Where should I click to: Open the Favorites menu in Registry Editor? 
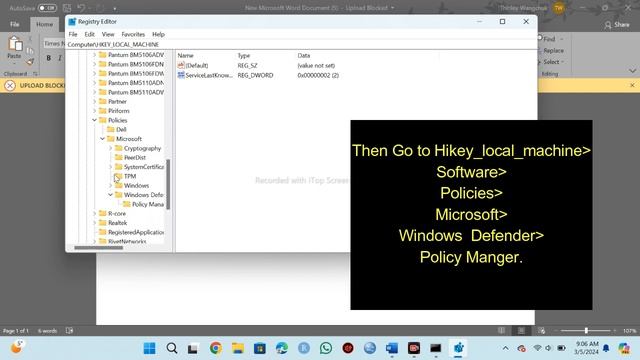[x=133, y=34]
